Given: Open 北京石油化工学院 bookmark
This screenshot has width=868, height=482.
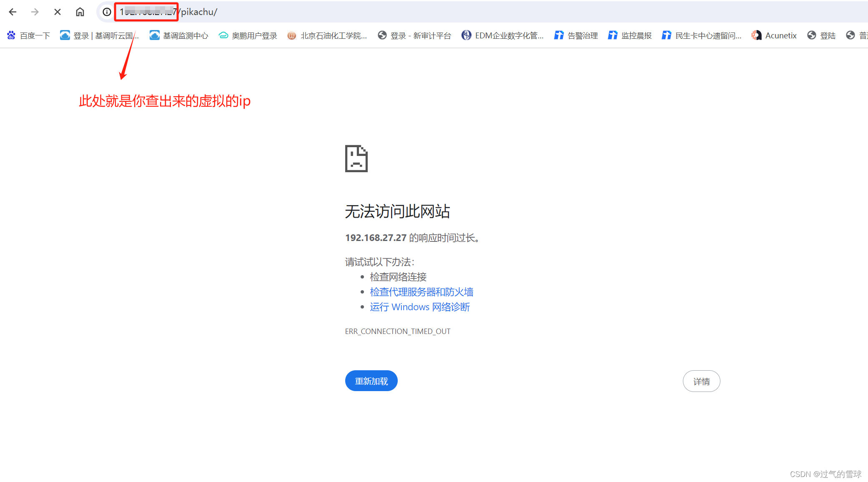Looking at the screenshot, I should pyautogui.click(x=327, y=35).
